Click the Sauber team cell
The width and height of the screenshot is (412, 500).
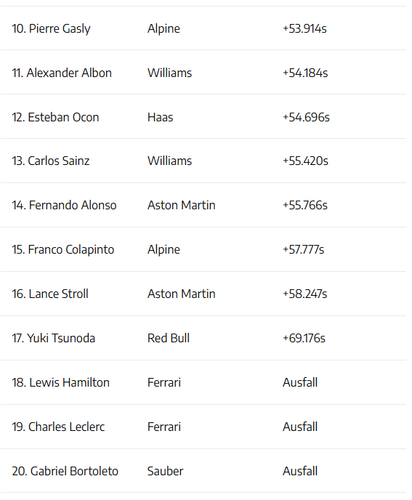pos(165,471)
